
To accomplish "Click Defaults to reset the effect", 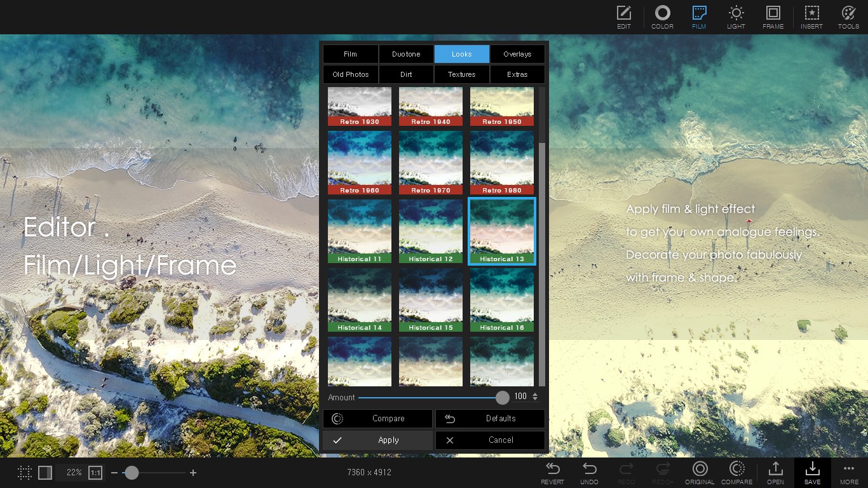I will point(489,418).
